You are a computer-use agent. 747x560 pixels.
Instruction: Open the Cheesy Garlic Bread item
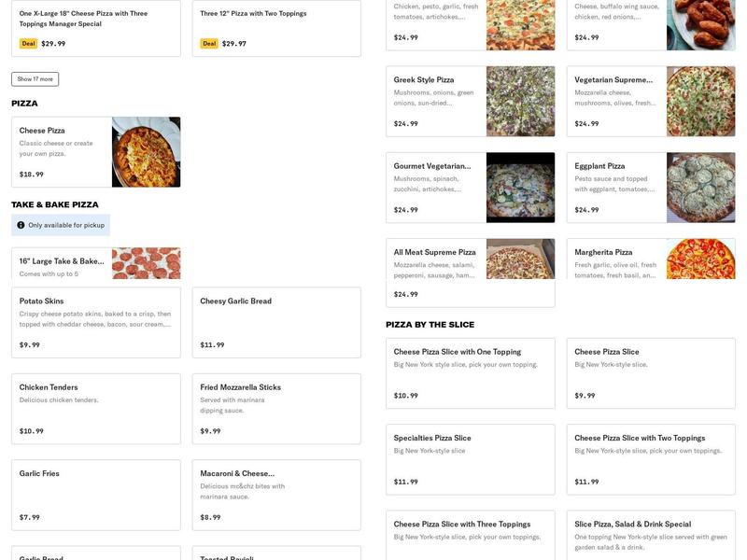[x=275, y=322]
